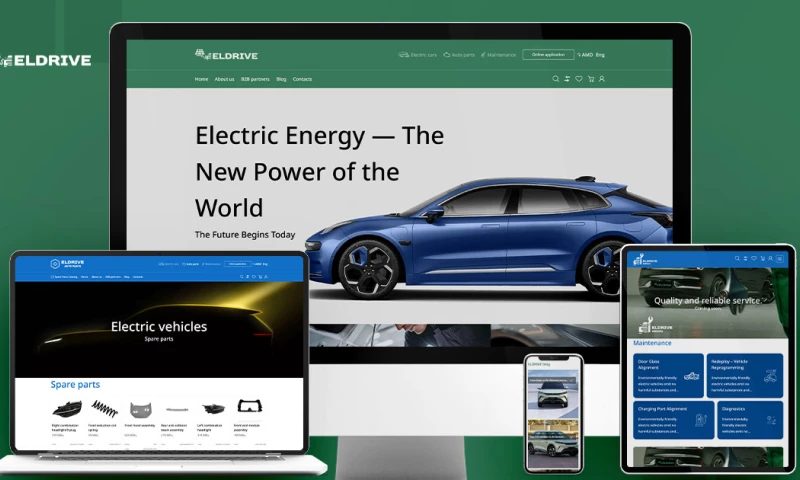Open the Door Glass Alignment card on the tablet
Screen dimensions: 800x480
[x=666, y=375]
